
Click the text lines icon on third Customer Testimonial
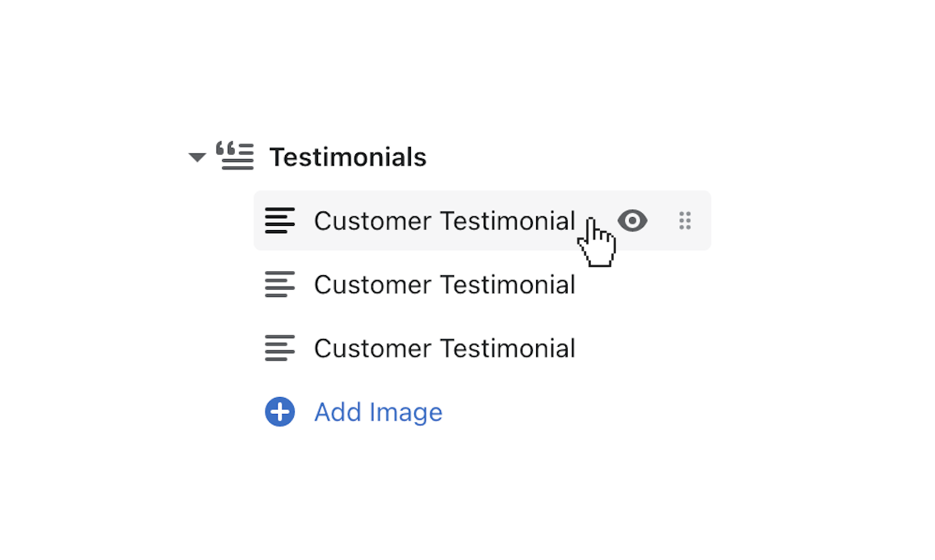[x=280, y=348]
